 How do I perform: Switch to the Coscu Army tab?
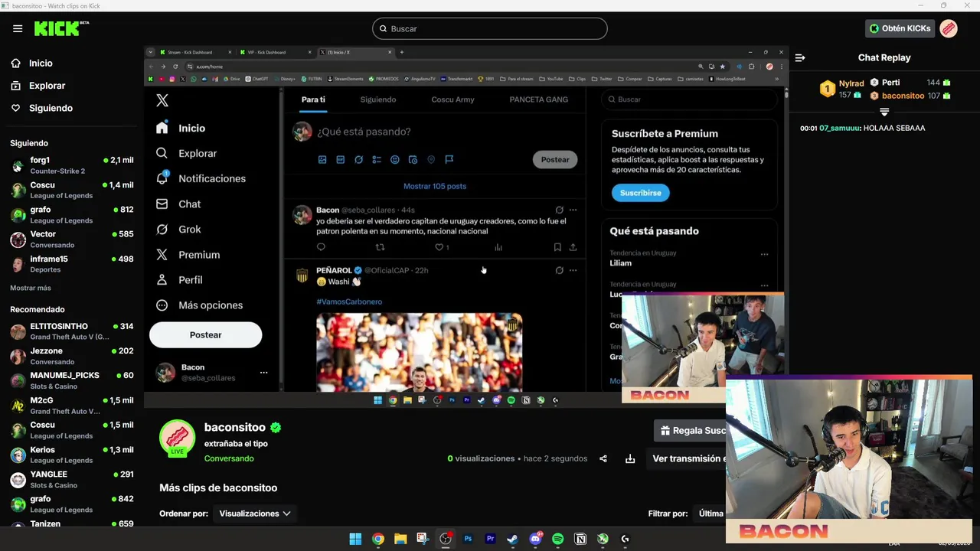coord(452,99)
